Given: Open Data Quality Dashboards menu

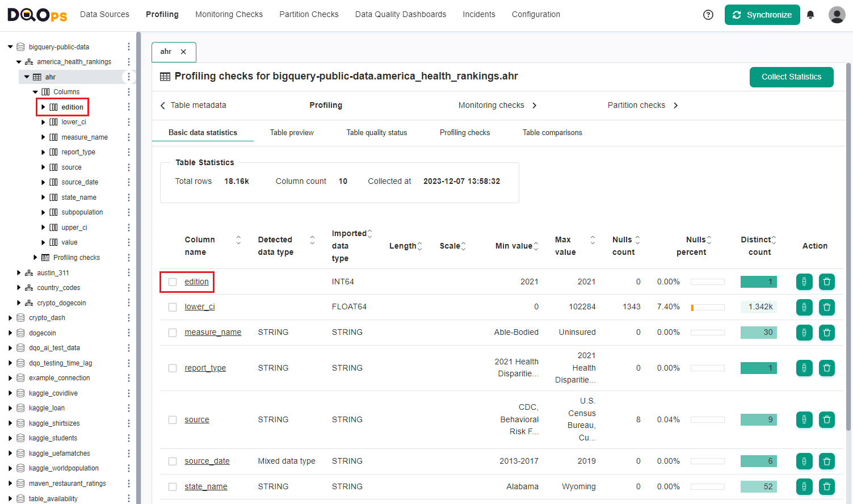Looking at the screenshot, I should [x=400, y=14].
